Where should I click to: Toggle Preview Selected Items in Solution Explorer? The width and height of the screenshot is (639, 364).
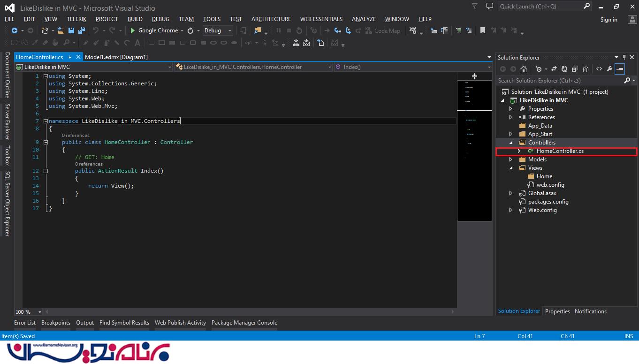coord(620,69)
